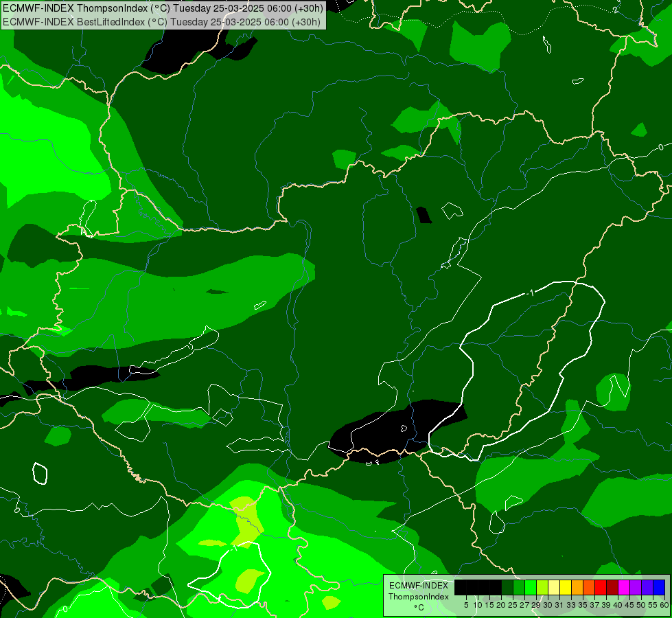The height and width of the screenshot is (618, 672).
Task: Click the legend tick value 60
Action: 664,605
